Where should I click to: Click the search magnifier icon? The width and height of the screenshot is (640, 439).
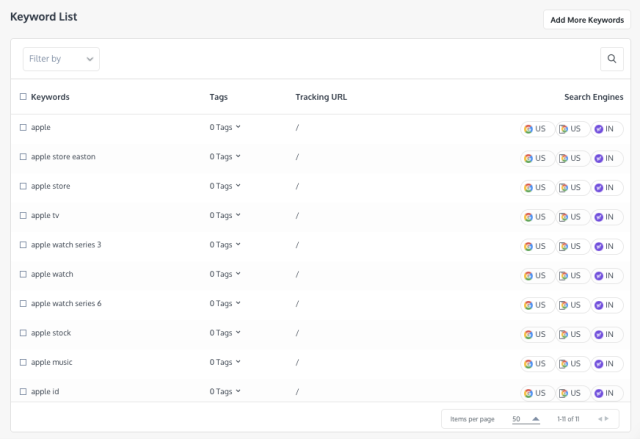click(612, 59)
